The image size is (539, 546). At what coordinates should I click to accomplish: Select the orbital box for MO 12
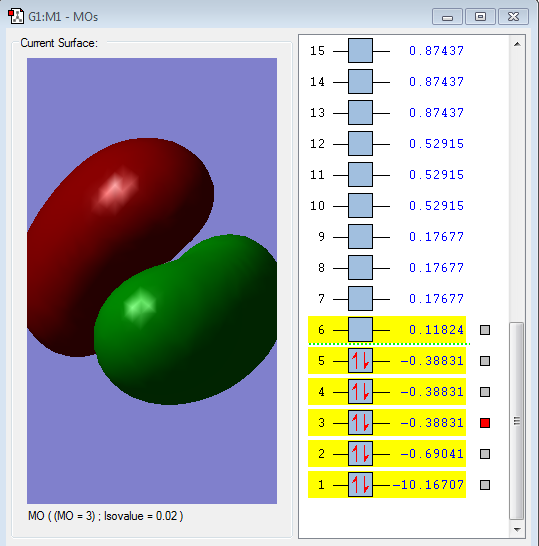pos(360,143)
